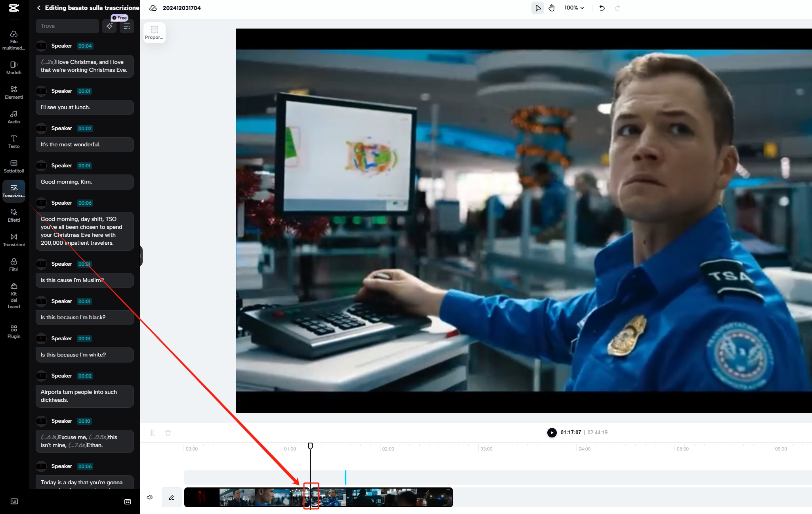Click the delete trash icon above timeline
The width and height of the screenshot is (812, 514).
click(x=168, y=433)
